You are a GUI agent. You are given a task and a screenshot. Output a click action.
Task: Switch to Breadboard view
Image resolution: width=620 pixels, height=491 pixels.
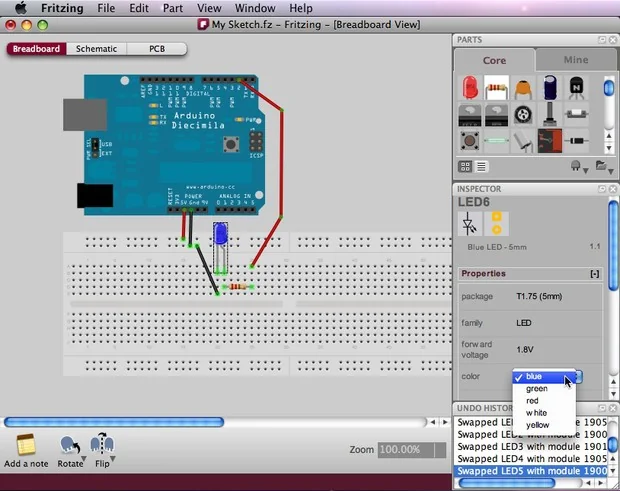(37, 48)
